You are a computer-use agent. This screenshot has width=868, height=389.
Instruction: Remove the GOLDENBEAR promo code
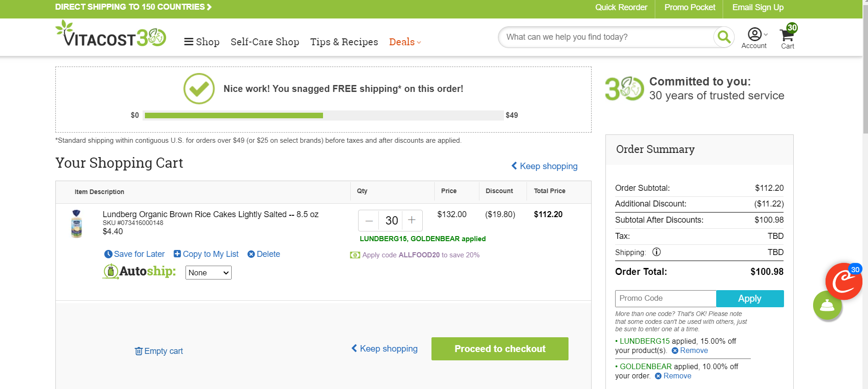[x=673, y=376]
